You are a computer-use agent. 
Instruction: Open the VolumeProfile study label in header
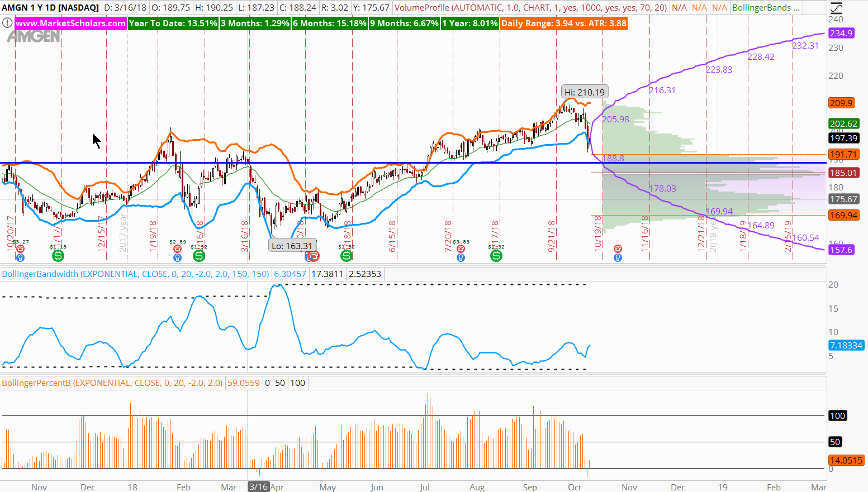[531, 8]
